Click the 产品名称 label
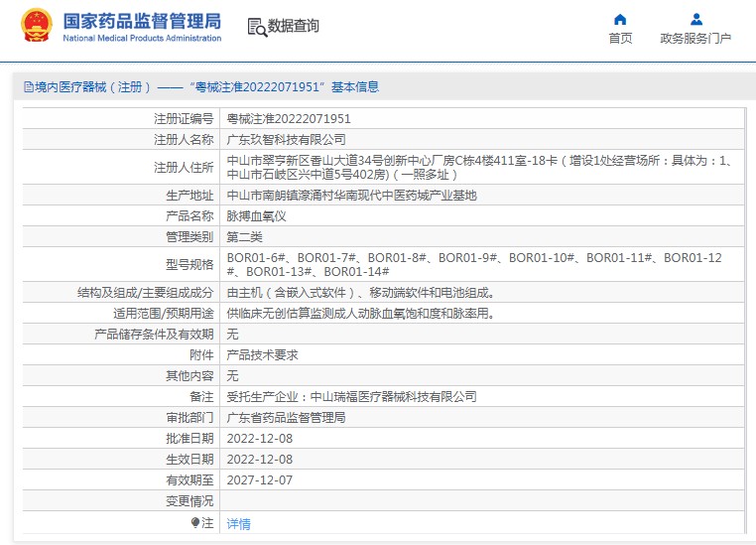The width and height of the screenshot is (756, 545). tap(189, 216)
